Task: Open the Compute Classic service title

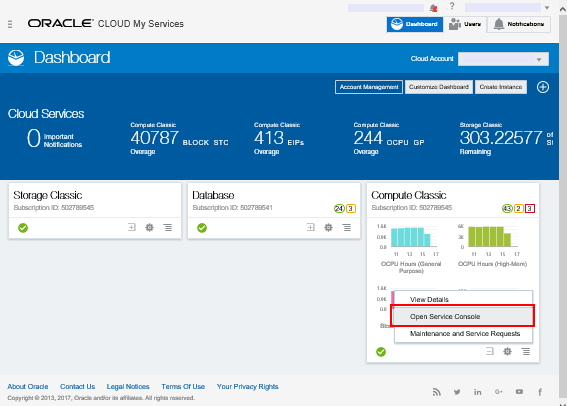Action: tap(409, 195)
